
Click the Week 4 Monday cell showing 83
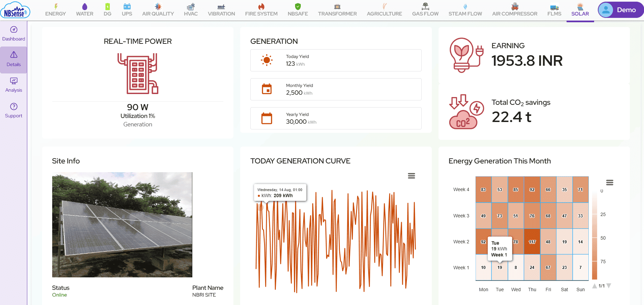483,189
